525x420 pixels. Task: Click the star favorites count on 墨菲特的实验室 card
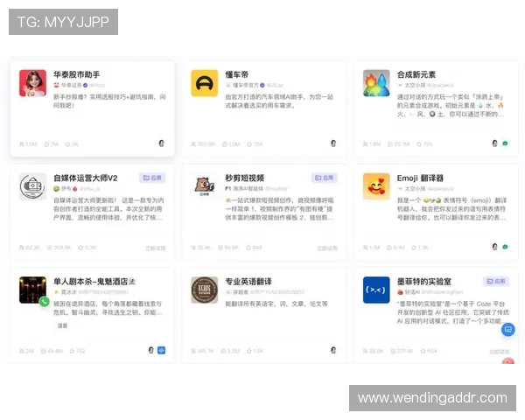429,351
